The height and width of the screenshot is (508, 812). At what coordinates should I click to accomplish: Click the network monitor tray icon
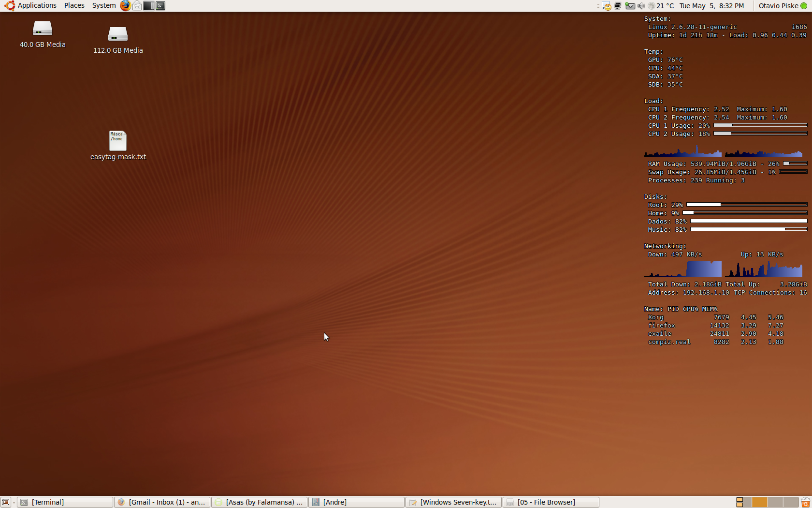[618, 6]
